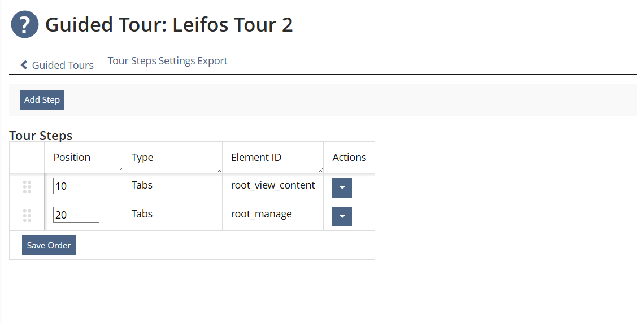Click the drag handle for root_manage row

27,216
